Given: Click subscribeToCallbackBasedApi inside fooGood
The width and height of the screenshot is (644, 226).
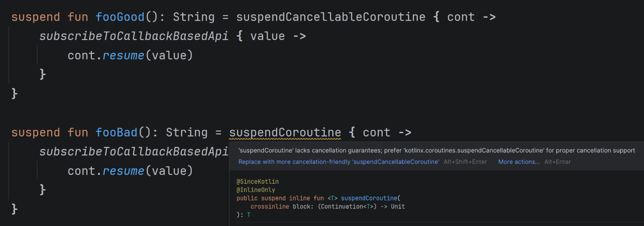Looking at the screenshot, I should pos(134,36).
